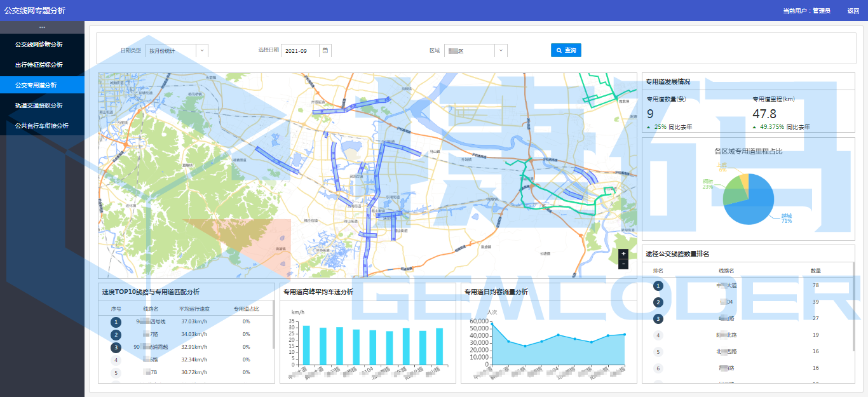Click the map zoom in plus button

623,253
